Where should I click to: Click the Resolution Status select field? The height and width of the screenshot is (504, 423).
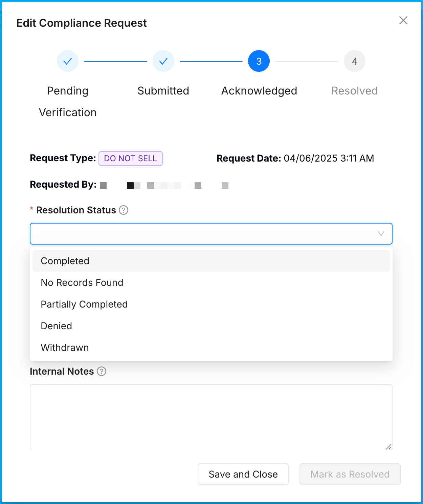[203, 234]
